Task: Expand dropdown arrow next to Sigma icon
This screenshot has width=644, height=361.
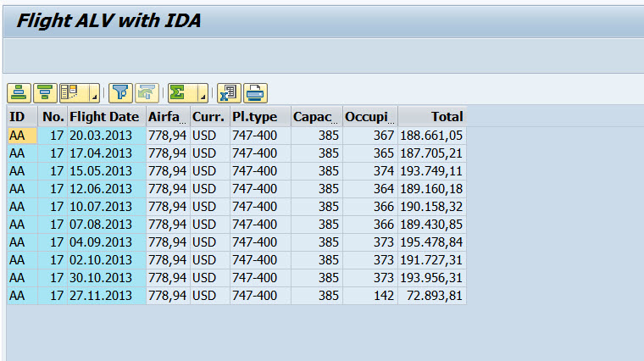Action: (x=202, y=92)
